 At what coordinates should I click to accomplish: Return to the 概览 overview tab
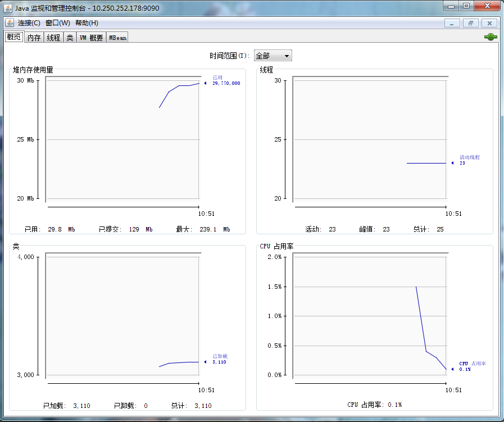(x=13, y=37)
